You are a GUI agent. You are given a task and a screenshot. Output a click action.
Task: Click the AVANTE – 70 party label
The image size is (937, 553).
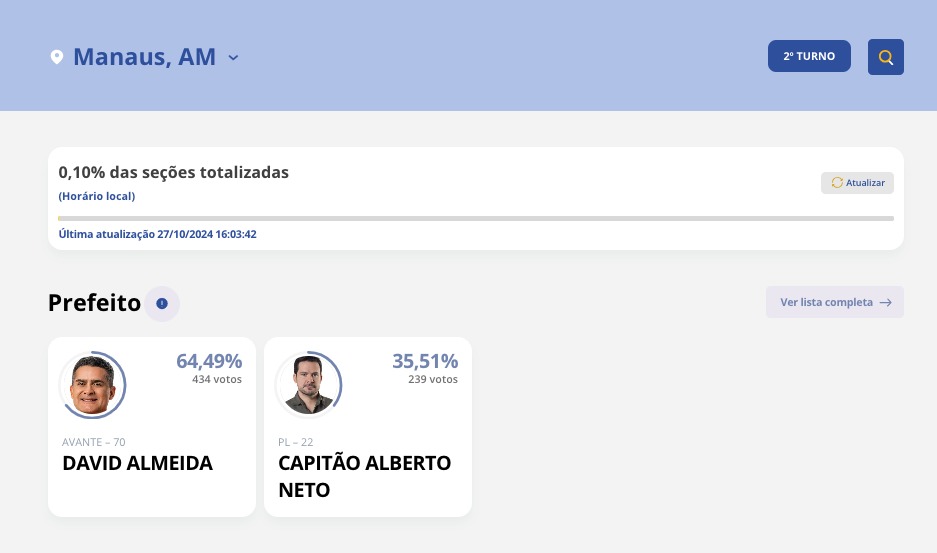pos(94,442)
